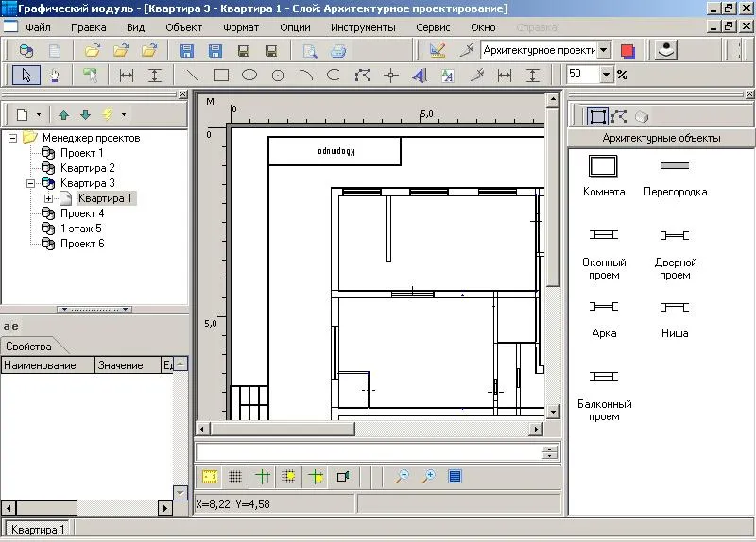Move project up with green up arrow

(63, 114)
